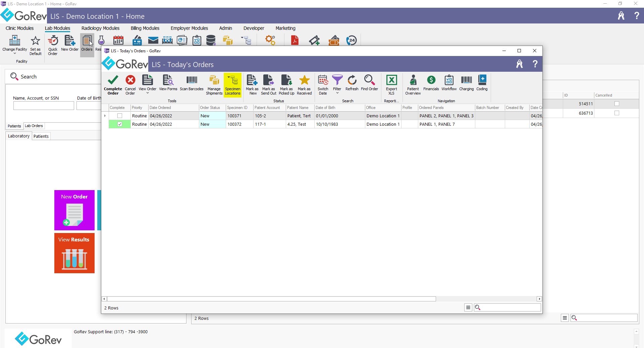This screenshot has height=348, width=644.
Task: Toggle Cancelled checkbox for ID 636713
Action: (616, 113)
